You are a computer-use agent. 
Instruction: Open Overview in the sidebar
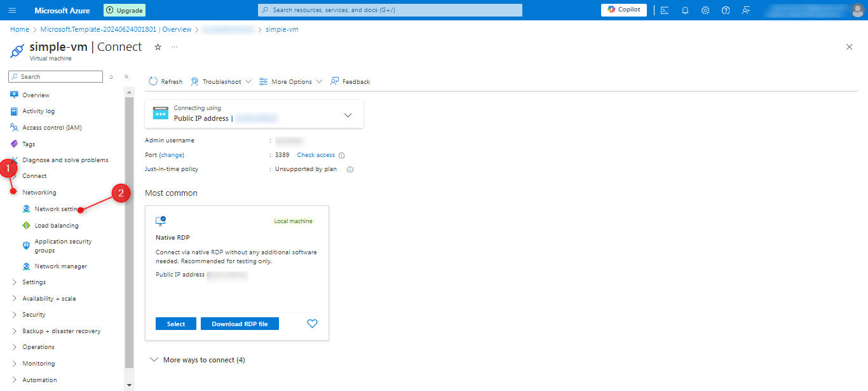point(36,95)
